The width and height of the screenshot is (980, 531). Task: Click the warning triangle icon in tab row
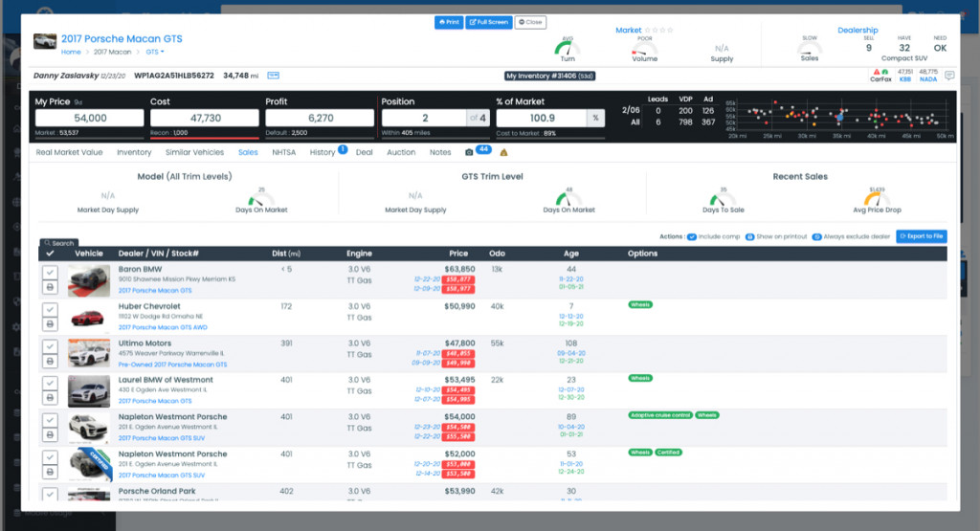[503, 152]
